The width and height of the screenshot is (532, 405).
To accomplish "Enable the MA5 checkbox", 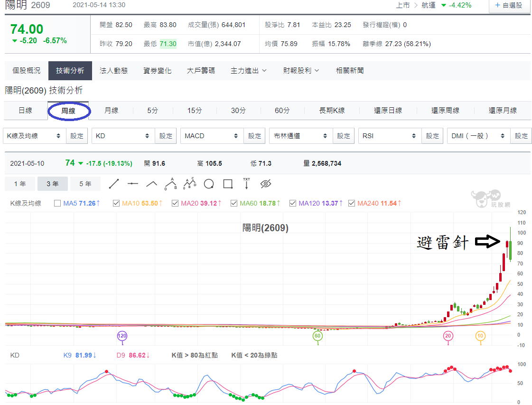I will point(57,203).
